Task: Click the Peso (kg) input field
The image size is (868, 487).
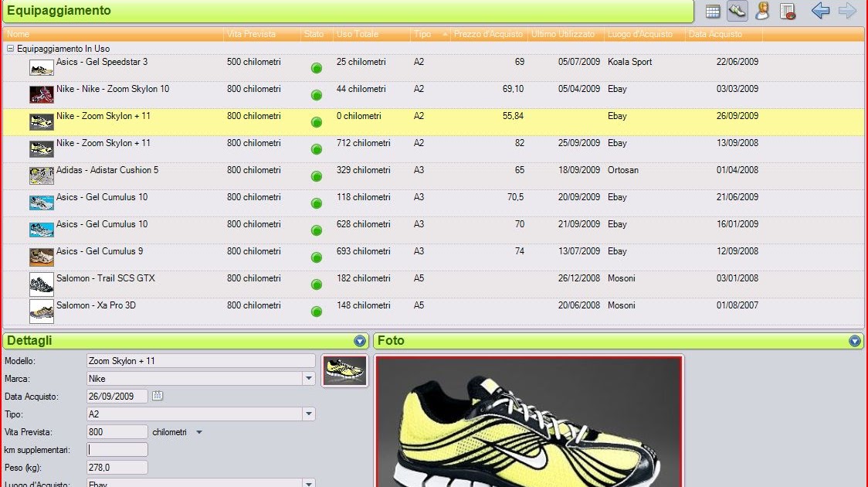Action: [117, 467]
